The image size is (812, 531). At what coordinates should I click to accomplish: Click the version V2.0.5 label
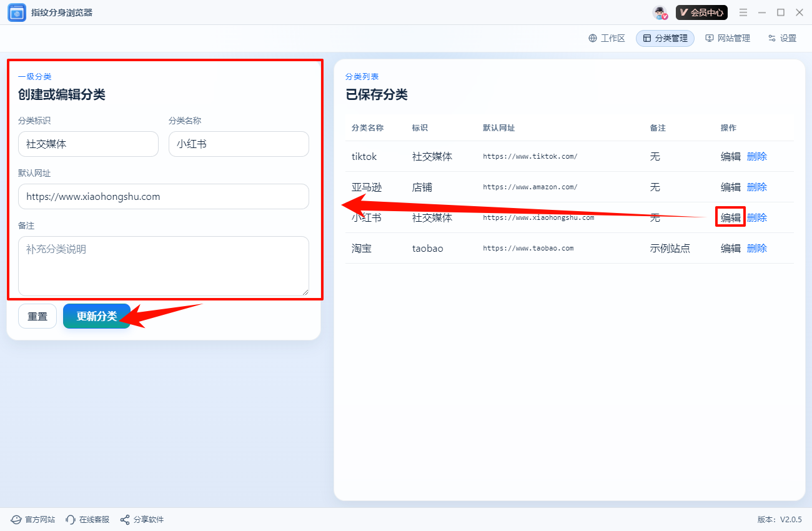coord(780,520)
